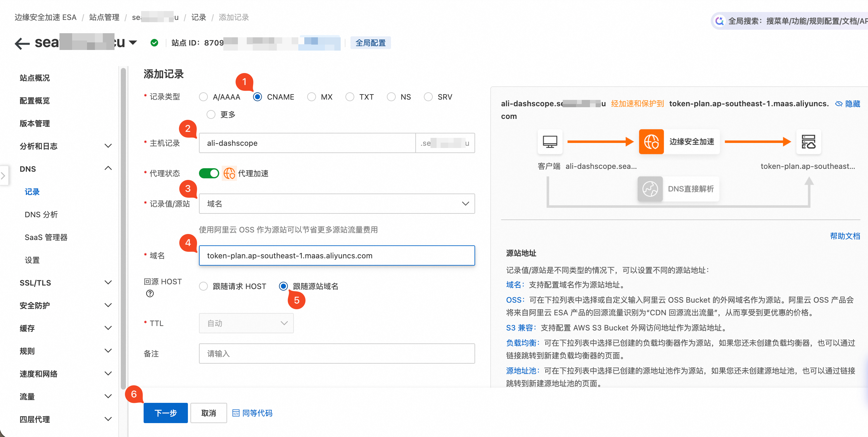868x437 pixels.
Task: Click the 记录 breadcrumb link
Action: [198, 17]
